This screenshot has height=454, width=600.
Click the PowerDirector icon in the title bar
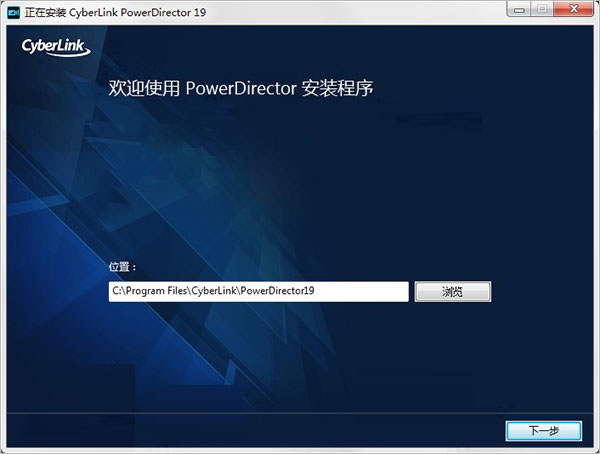click(13, 13)
